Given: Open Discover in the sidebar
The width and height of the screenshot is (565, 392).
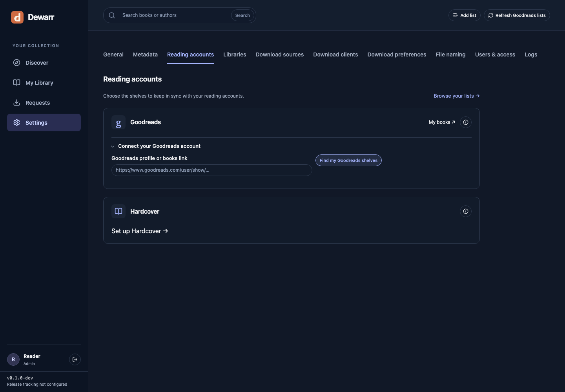Looking at the screenshot, I should click(44, 63).
